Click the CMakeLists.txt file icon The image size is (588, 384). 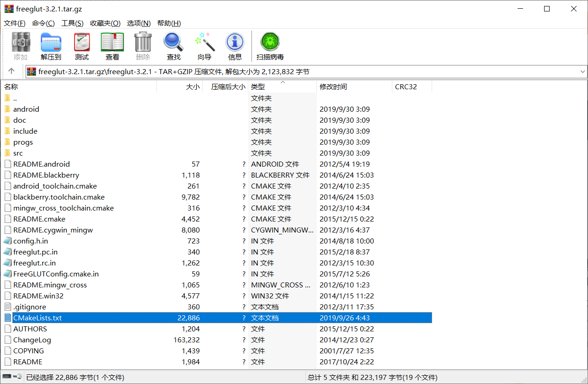pyautogui.click(x=7, y=318)
